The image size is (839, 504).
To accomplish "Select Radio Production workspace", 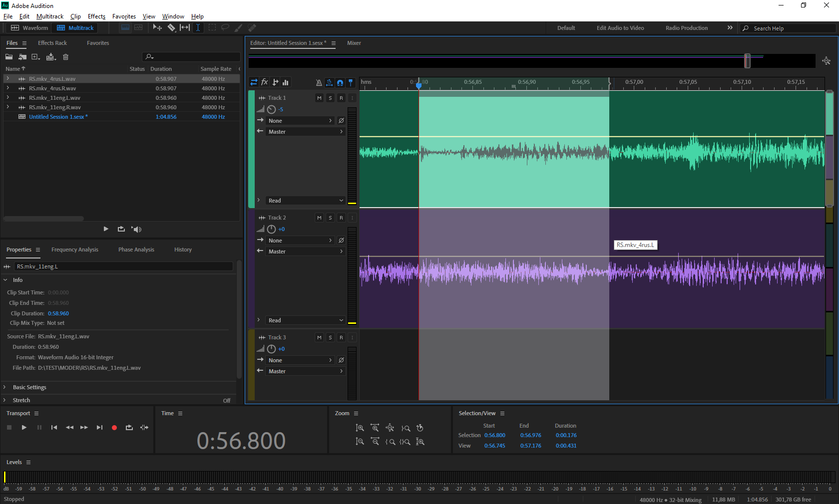I will [687, 28].
